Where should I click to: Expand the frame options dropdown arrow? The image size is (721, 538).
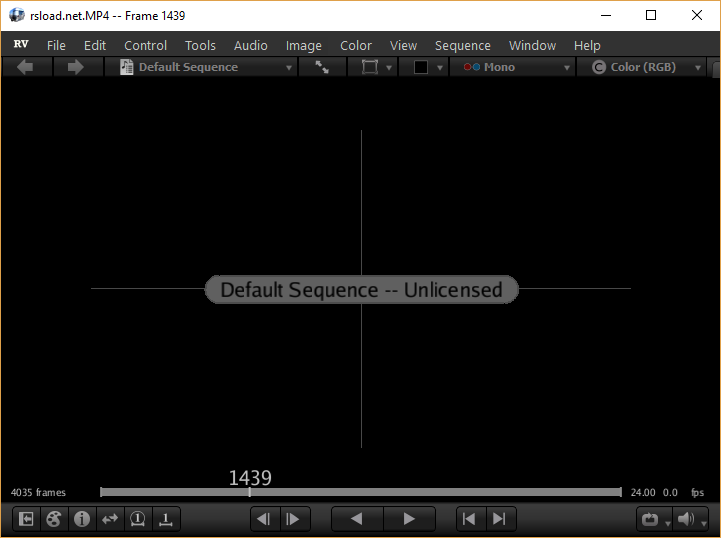coord(389,68)
